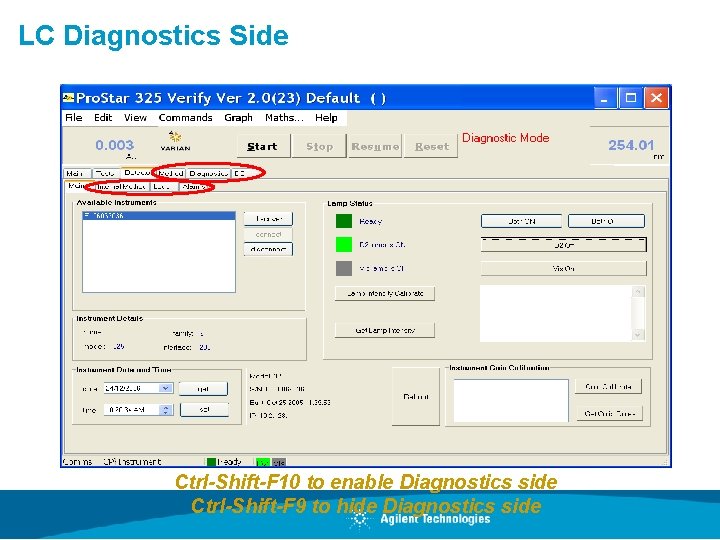The height and width of the screenshot is (540, 720).
Task: Switch to the Method tab
Action: (x=170, y=173)
